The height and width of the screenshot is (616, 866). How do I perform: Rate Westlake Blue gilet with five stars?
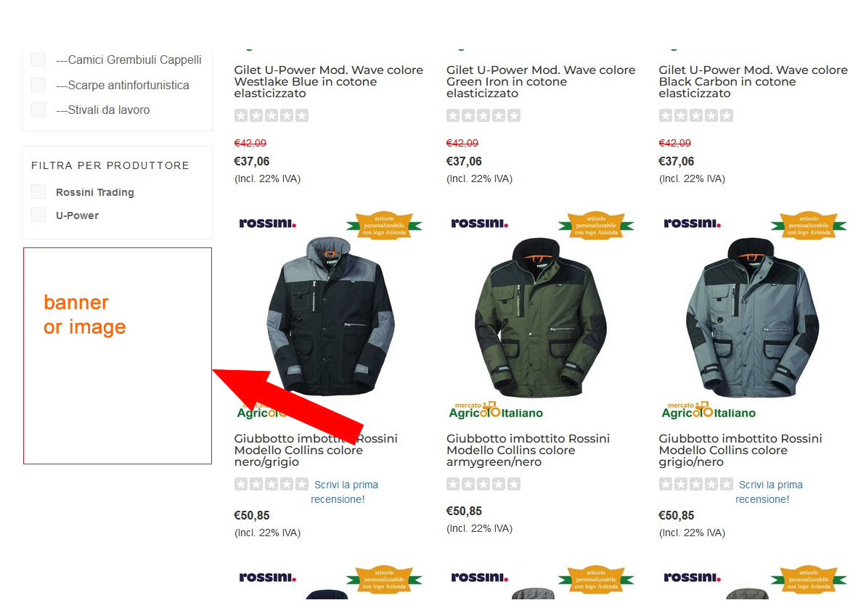click(x=301, y=115)
